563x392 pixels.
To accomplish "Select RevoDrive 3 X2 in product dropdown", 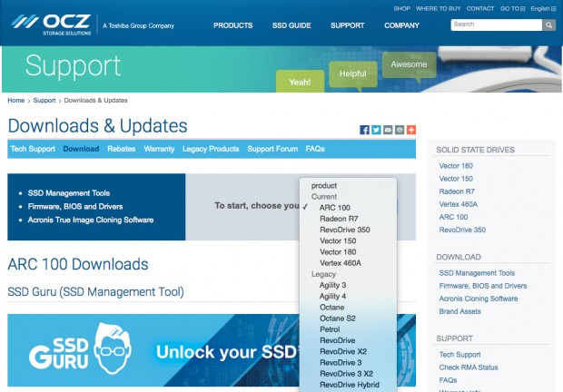I will (349, 374).
